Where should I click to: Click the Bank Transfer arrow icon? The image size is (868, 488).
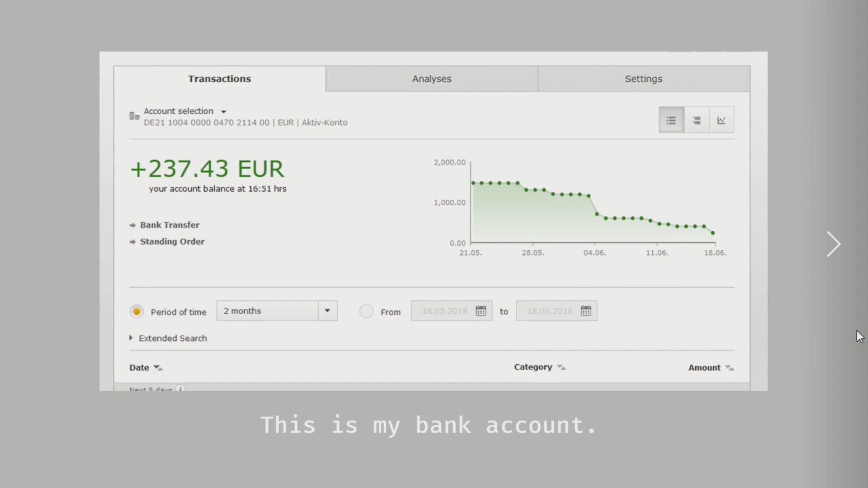tap(132, 225)
